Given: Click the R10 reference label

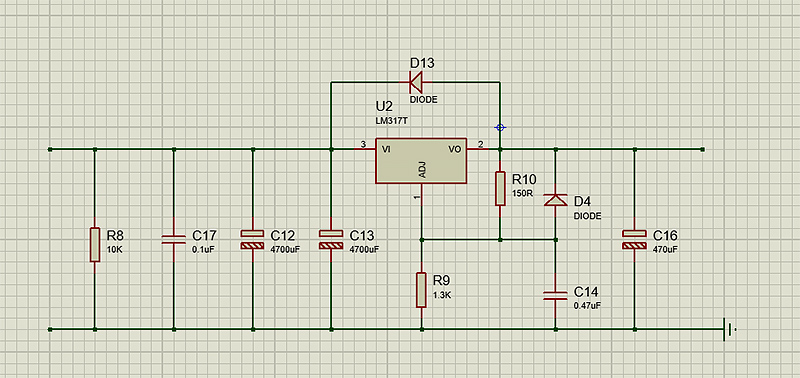Looking at the screenshot, I should click(x=524, y=180).
